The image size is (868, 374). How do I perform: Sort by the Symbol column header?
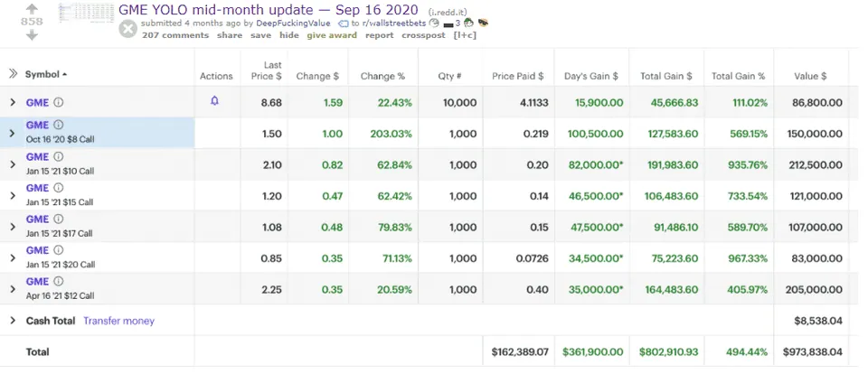[46, 74]
